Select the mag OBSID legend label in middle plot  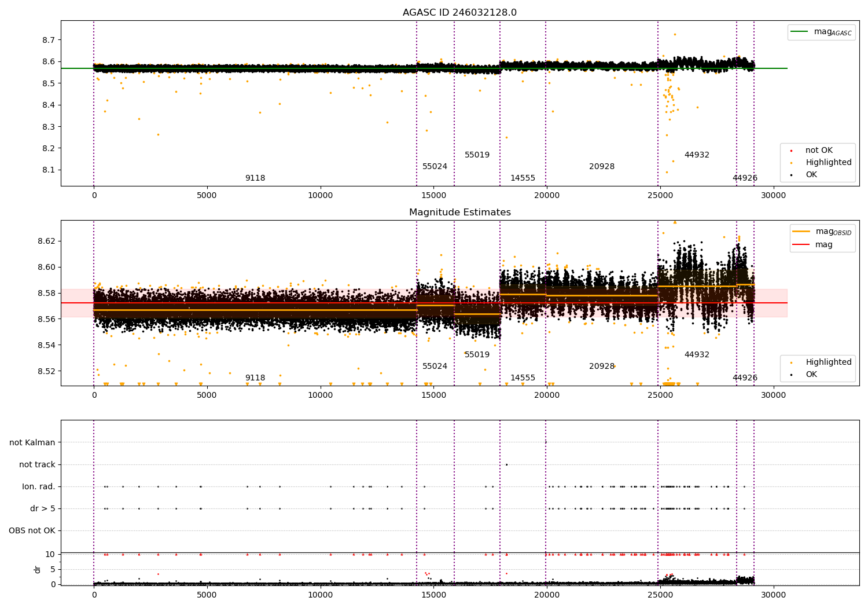pyautogui.click(x=833, y=232)
